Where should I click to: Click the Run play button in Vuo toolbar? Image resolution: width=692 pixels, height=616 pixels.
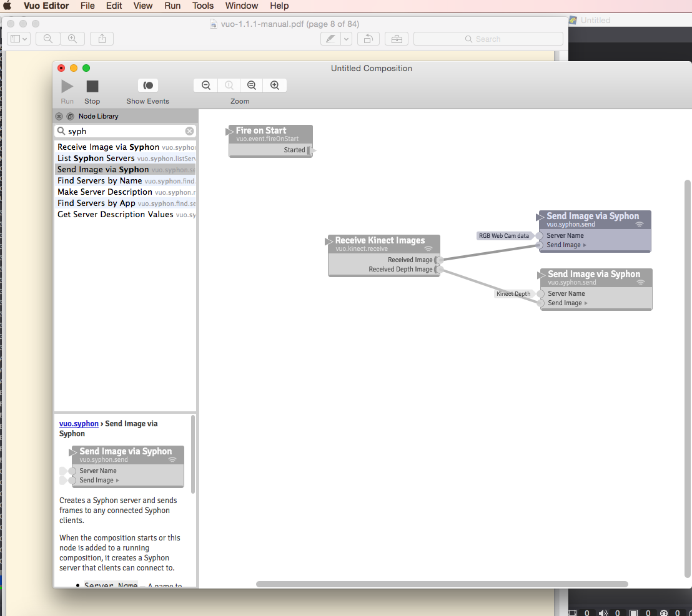coord(67,86)
